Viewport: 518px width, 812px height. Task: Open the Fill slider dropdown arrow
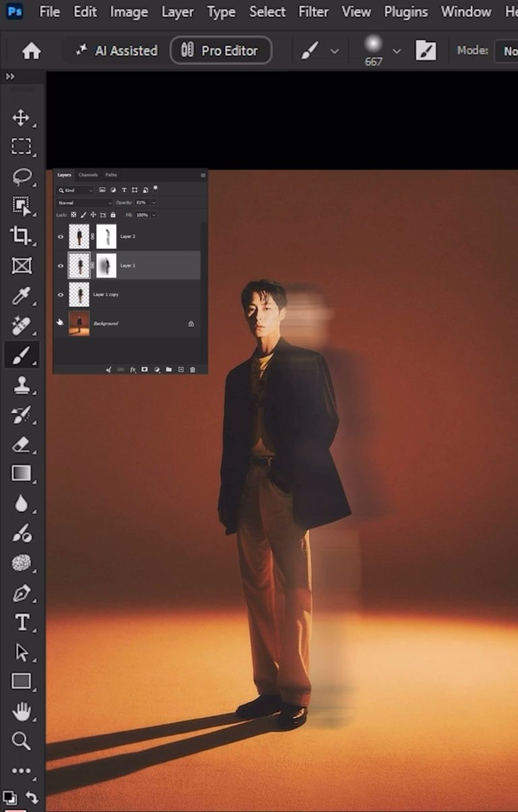(154, 215)
